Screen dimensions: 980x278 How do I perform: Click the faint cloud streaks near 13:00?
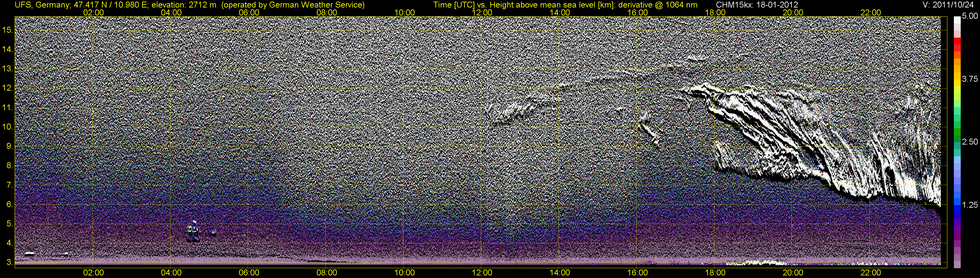(x=521, y=111)
